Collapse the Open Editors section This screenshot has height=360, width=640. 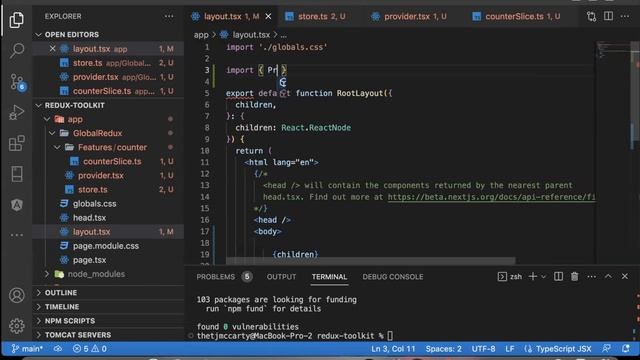click(71, 35)
